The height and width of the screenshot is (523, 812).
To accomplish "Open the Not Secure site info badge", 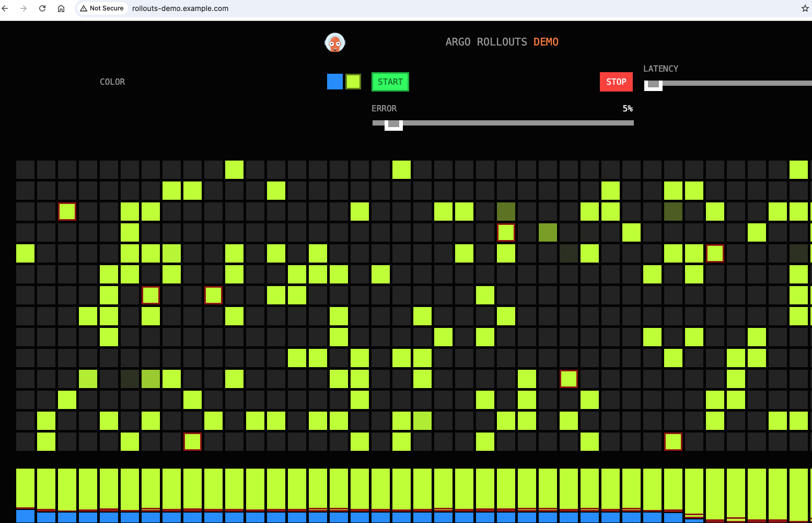I will pos(102,8).
